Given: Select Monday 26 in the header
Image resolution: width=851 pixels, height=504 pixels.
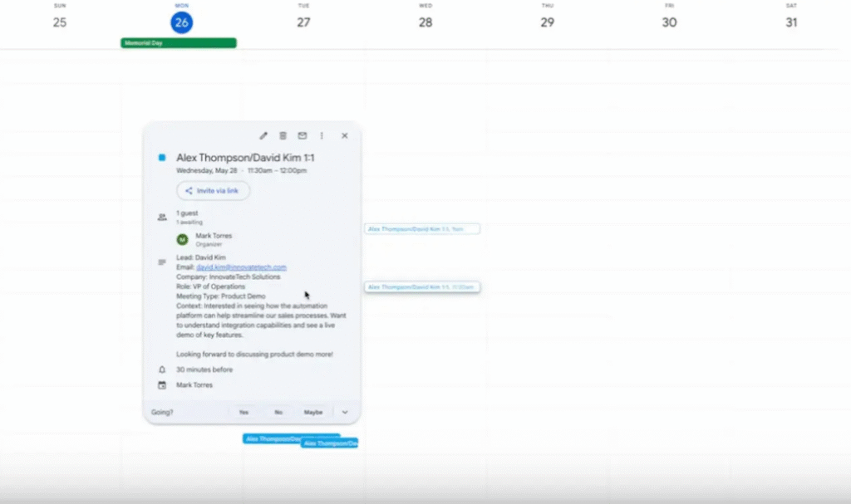Looking at the screenshot, I should click(x=182, y=22).
